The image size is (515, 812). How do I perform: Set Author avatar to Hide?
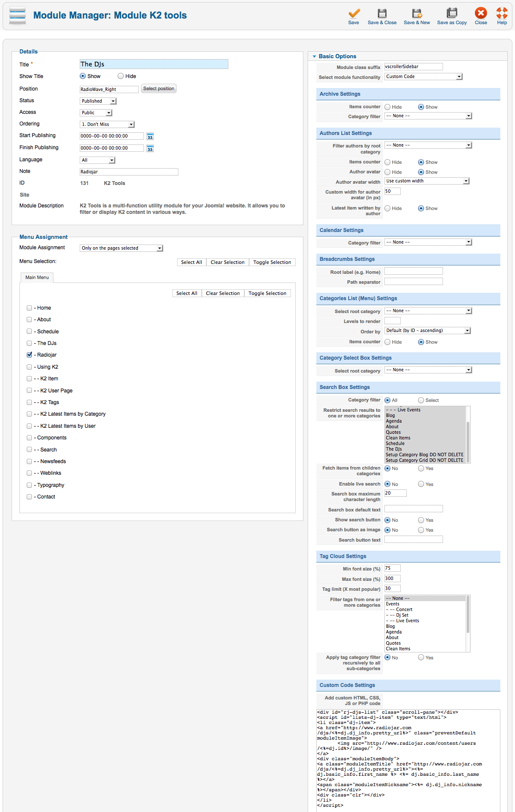click(387, 172)
